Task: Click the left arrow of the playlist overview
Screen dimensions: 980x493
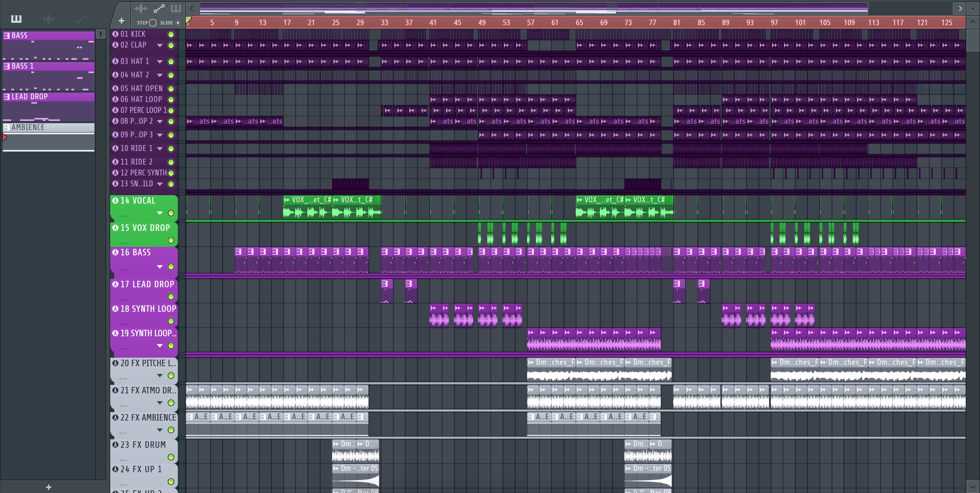Action: point(192,8)
